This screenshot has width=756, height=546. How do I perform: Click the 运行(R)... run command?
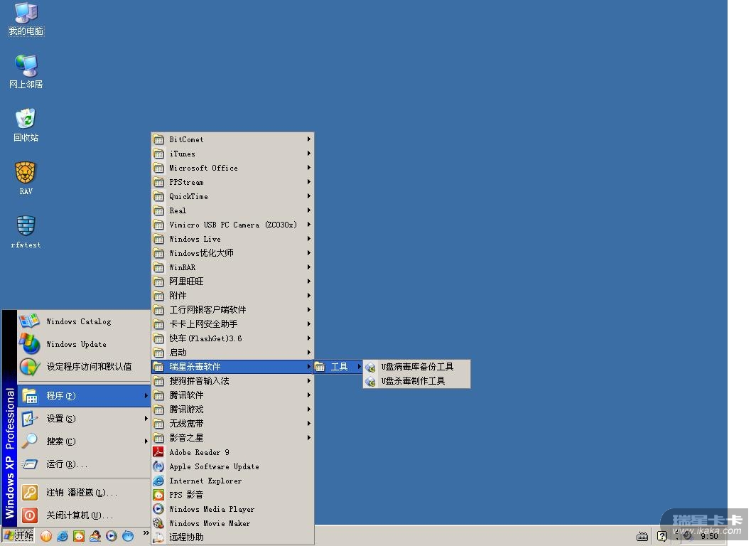coord(84,464)
